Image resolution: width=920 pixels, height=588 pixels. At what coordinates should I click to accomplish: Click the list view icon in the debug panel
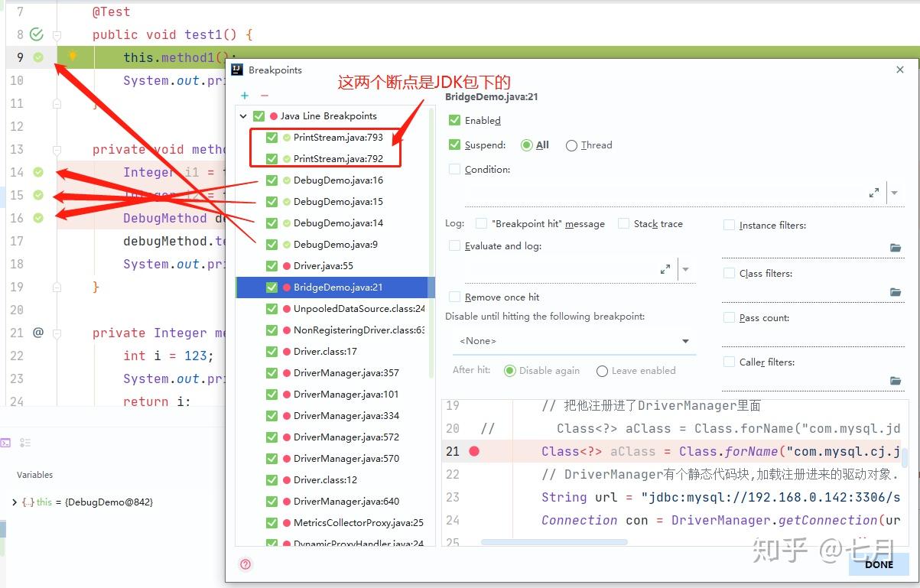click(x=25, y=443)
